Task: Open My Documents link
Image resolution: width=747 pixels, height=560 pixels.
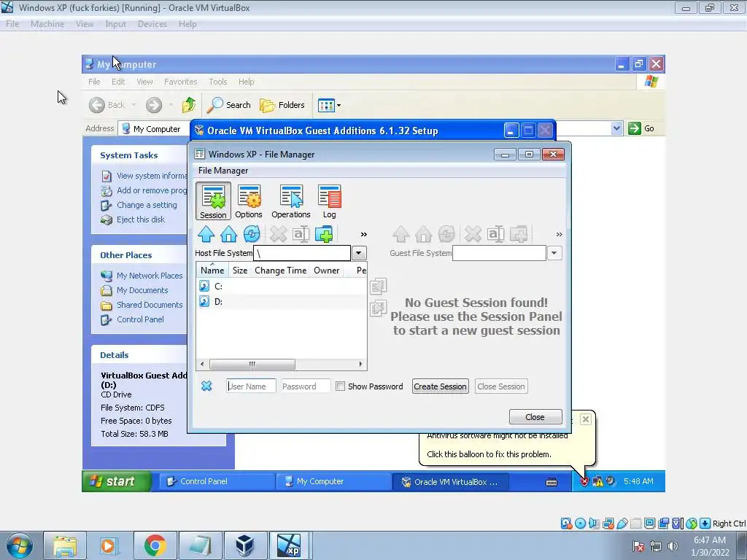Action: click(x=142, y=290)
